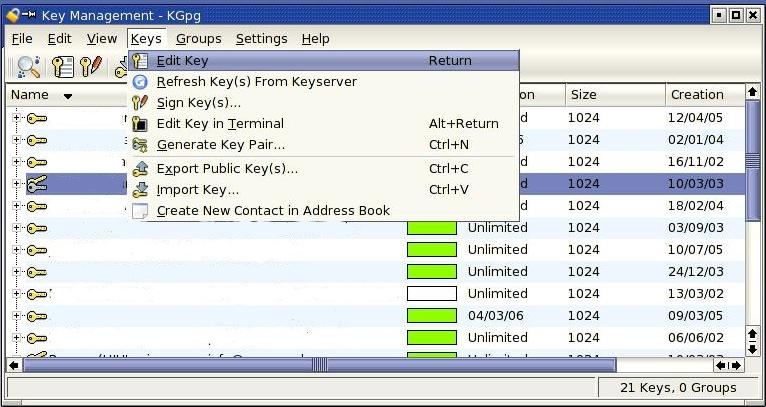766x407 pixels.
Task: Expand the key row created 12/04/05
Action: click(x=16, y=118)
